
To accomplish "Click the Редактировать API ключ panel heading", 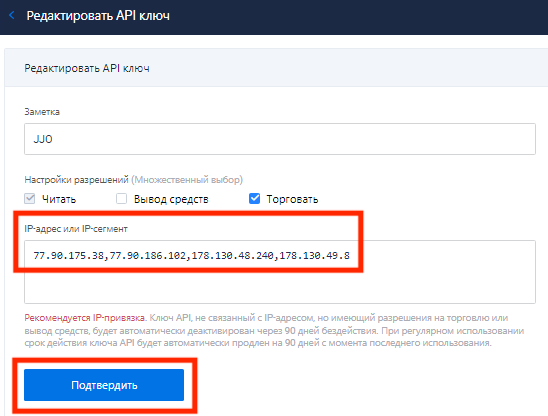I will click(x=87, y=68).
